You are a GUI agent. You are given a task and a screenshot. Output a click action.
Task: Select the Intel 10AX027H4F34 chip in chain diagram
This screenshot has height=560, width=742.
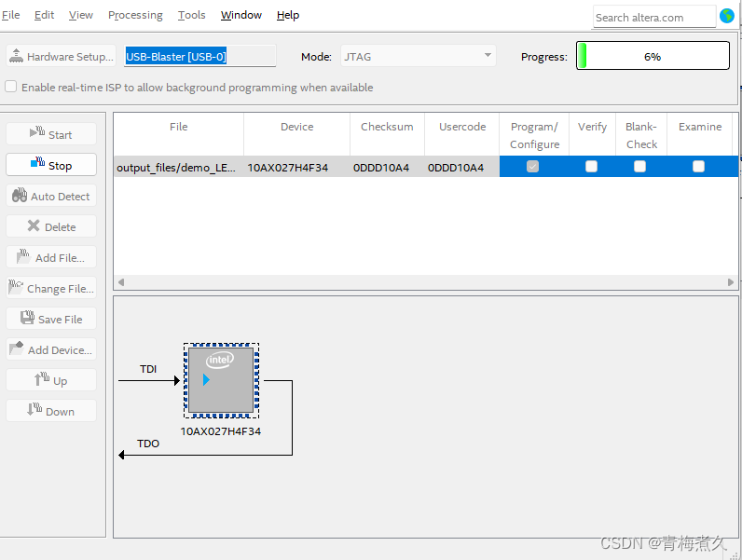pyautogui.click(x=221, y=380)
